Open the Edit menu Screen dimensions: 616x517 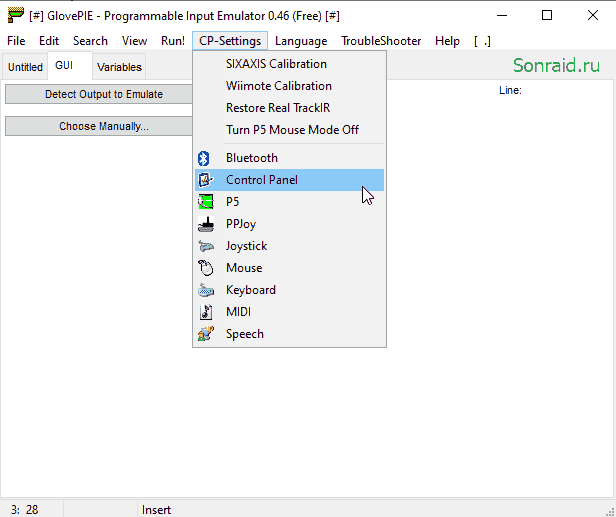49,41
